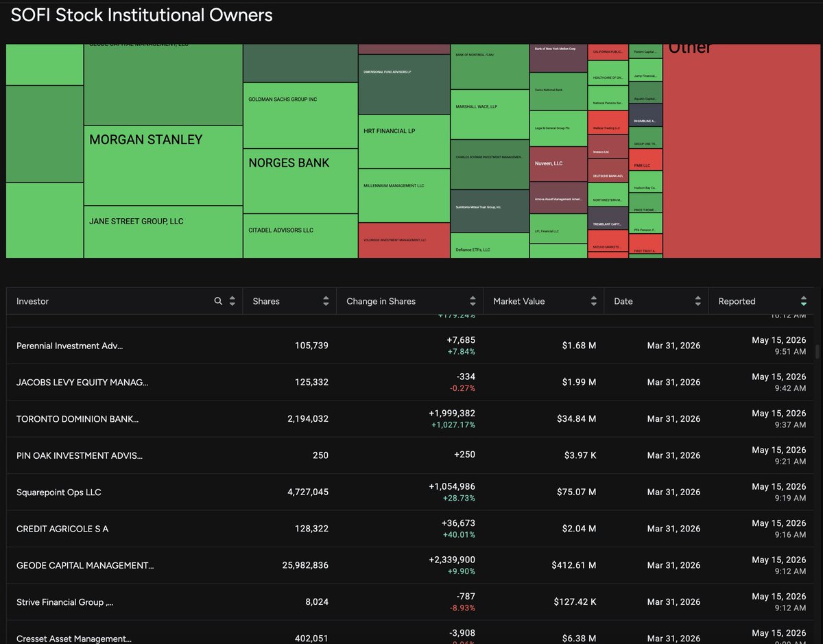Click the $34.84 M market value
This screenshot has width=823, height=644.
point(576,419)
